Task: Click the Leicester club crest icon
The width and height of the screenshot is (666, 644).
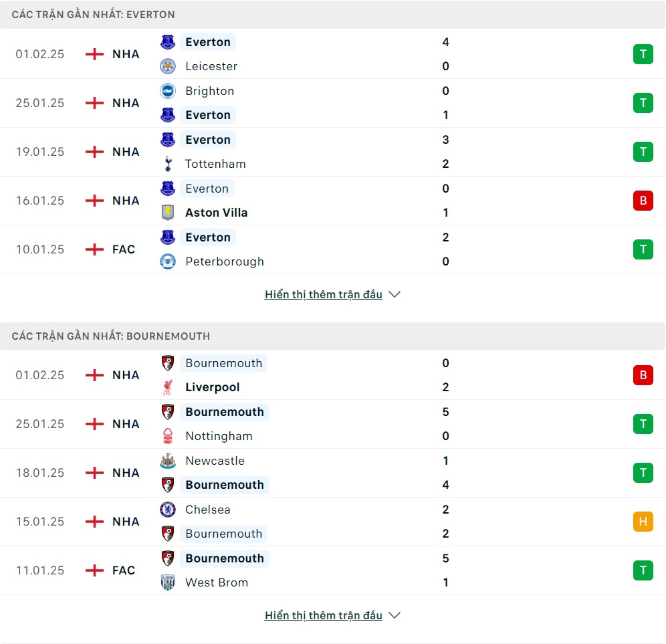Action: (x=168, y=66)
